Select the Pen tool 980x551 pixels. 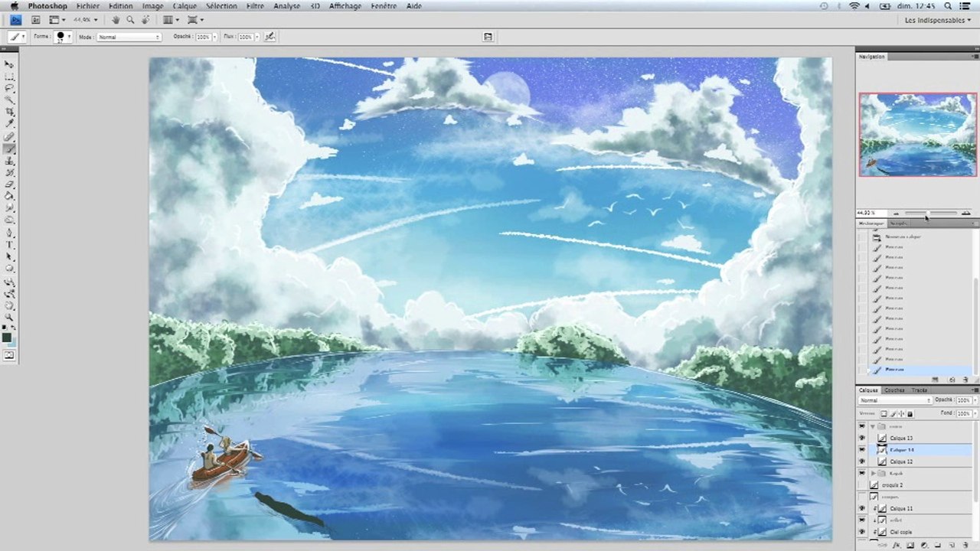tap(9, 233)
